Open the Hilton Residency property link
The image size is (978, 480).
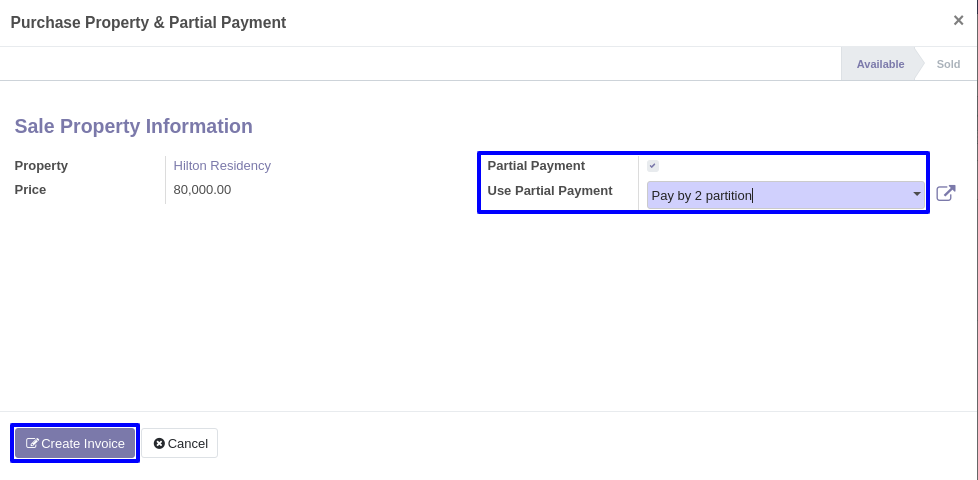point(222,166)
